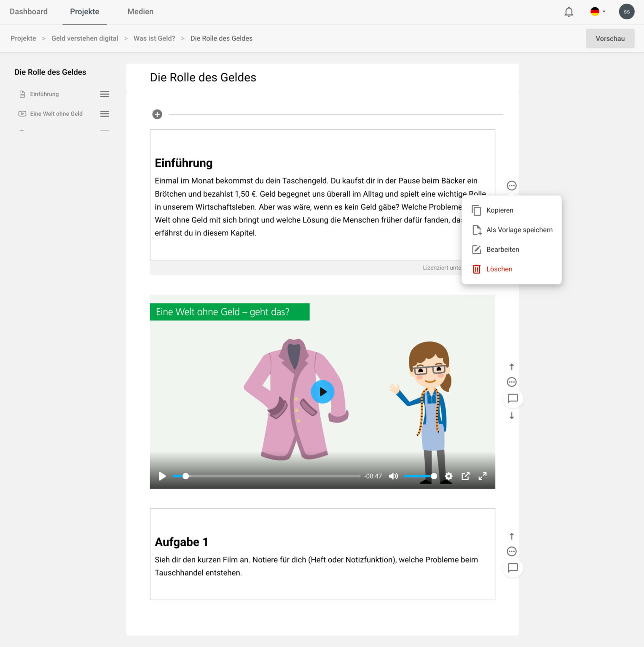Viewport: 644px width, 647px height.
Task: Open options menu of the video block
Action: click(512, 382)
